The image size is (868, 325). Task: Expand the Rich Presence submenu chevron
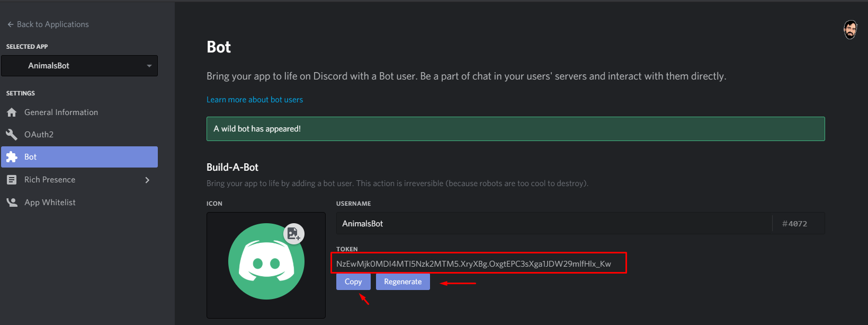click(147, 180)
